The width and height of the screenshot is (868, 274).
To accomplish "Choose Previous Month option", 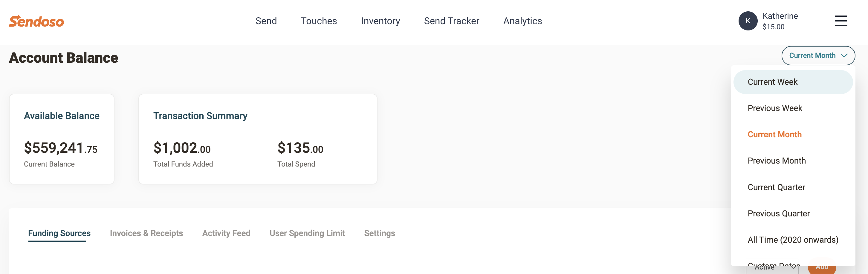I will click(776, 161).
